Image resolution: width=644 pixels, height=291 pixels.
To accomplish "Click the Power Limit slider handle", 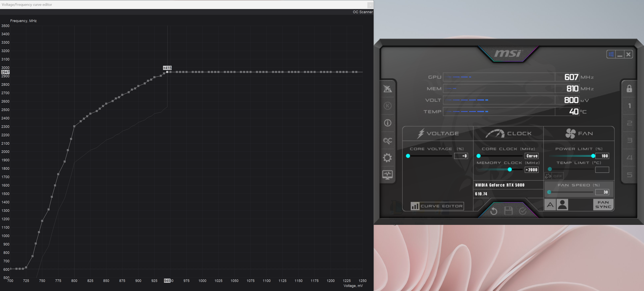I will [593, 156].
